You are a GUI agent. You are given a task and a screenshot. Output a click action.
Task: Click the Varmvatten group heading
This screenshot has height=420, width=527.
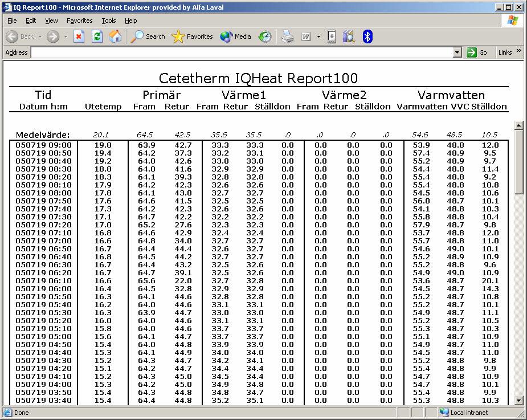point(451,95)
